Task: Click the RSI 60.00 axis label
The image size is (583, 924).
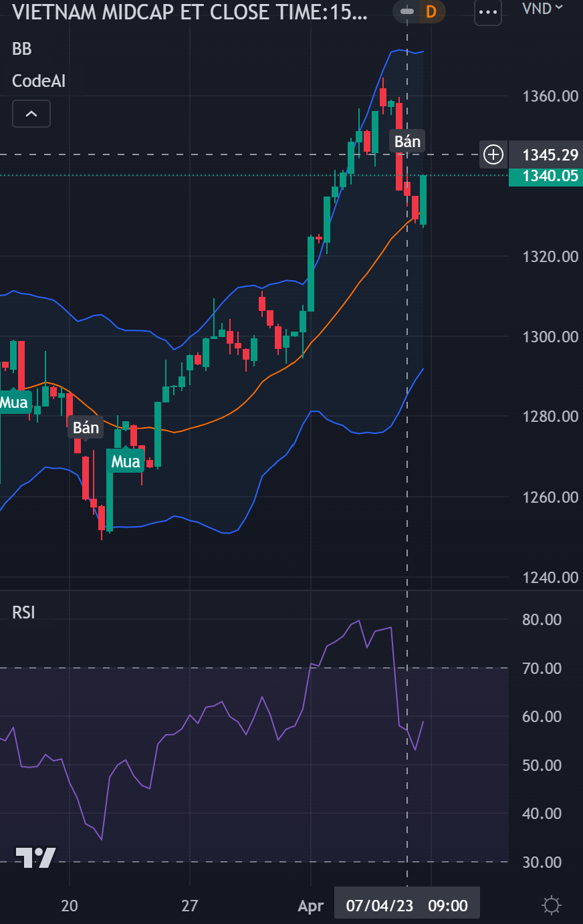Action: pyautogui.click(x=542, y=717)
